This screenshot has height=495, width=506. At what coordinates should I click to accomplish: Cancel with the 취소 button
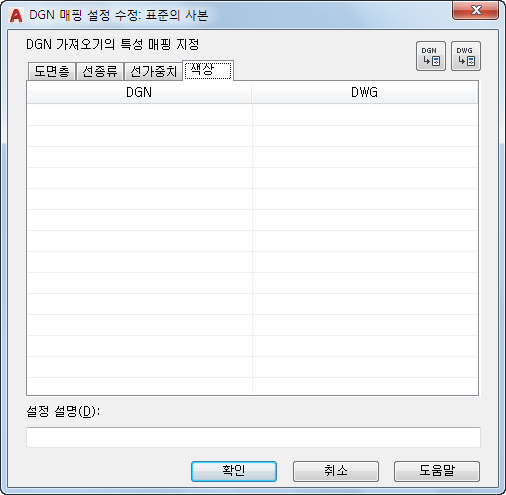(336, 471)
